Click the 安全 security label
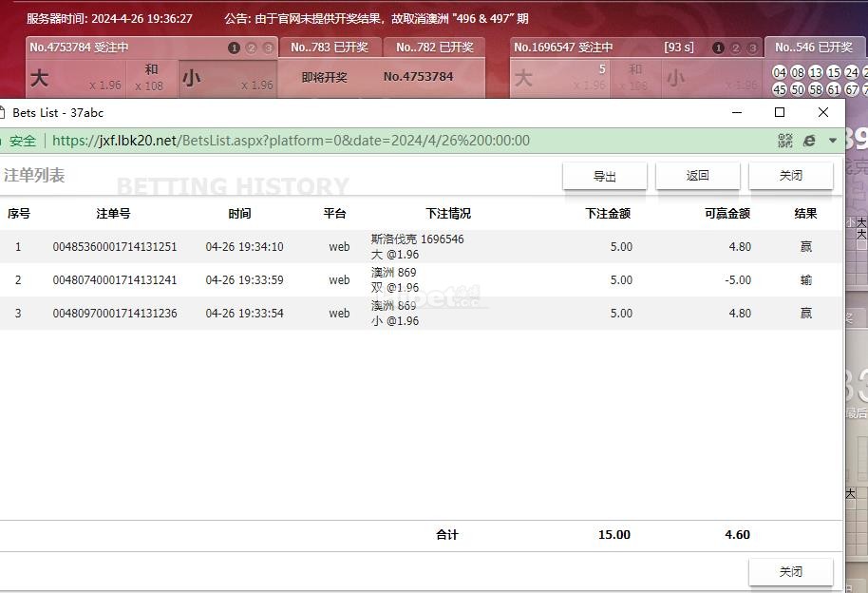 point(22,141)
